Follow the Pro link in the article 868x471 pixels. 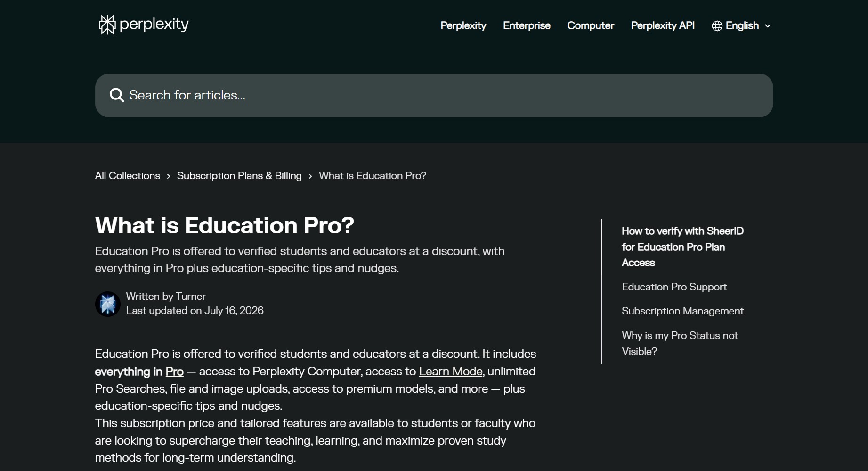click(174, 372)
